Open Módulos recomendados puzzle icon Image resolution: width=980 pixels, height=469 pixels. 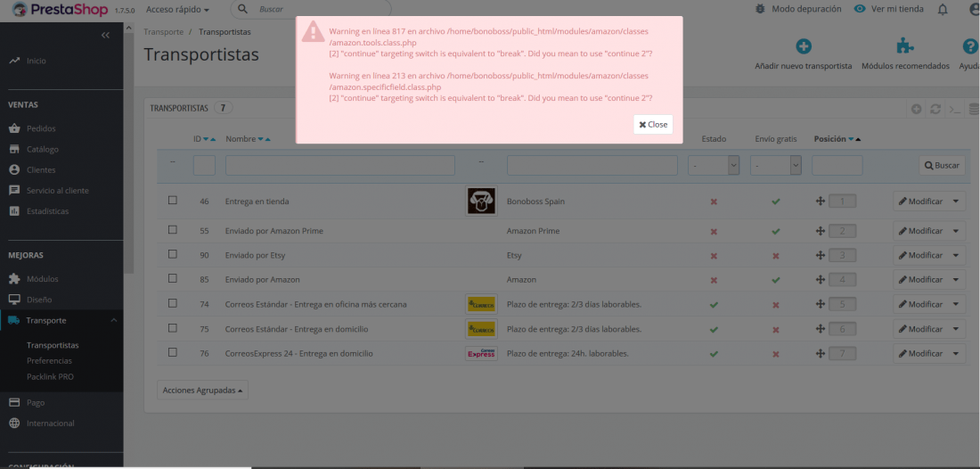[905, 46]
